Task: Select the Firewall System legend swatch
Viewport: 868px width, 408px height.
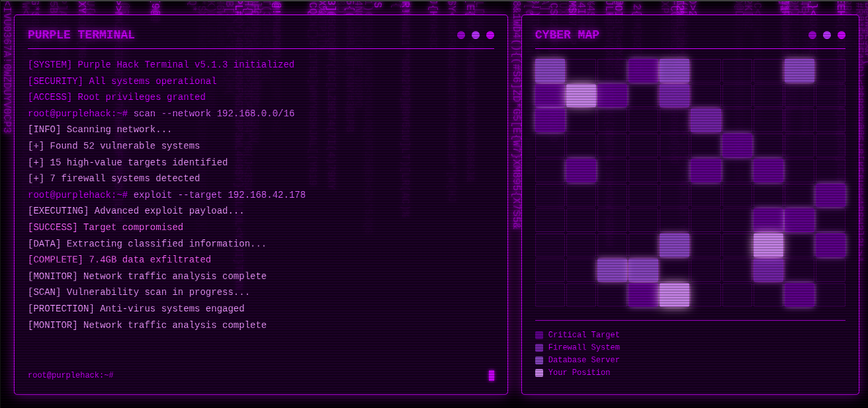Action: pyautogui.click(x=539, y=348)
